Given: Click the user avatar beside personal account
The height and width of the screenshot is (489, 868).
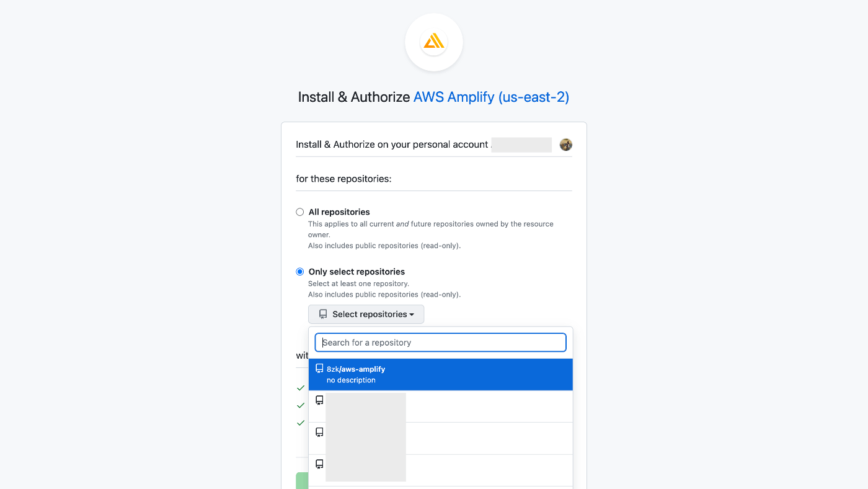Looking at the screenshot, I should pyautogui.click(x=565, y=145).
